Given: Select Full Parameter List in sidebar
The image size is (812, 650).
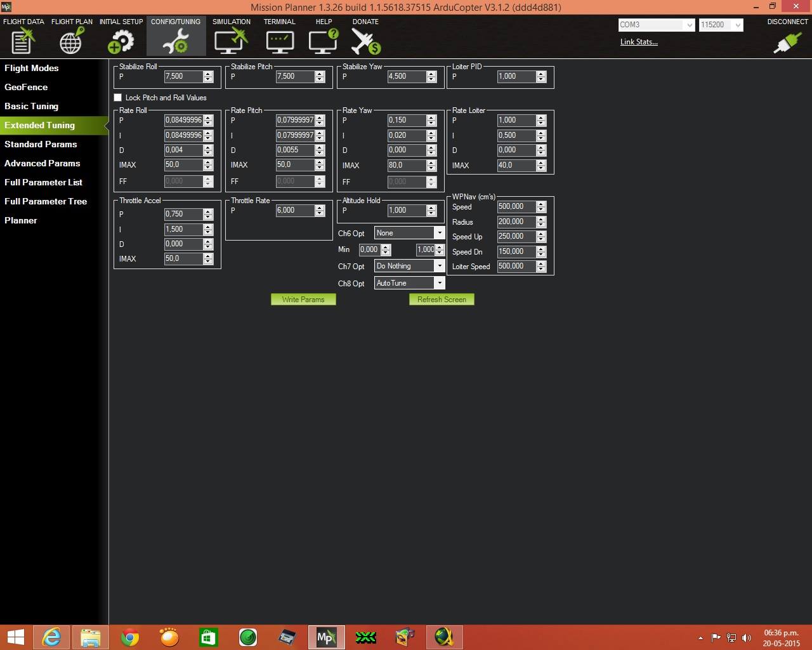Looking at the screenshot, I should tap(43, 182).
